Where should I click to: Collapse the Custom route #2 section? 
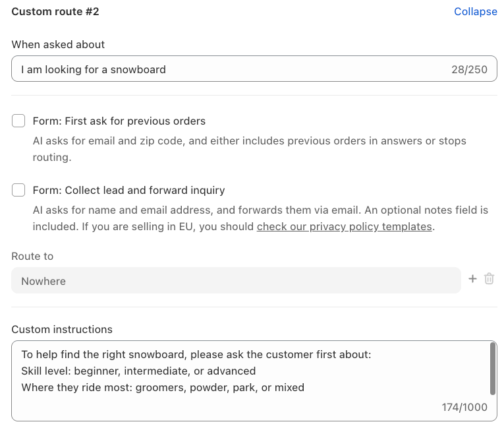pos(475,12)
